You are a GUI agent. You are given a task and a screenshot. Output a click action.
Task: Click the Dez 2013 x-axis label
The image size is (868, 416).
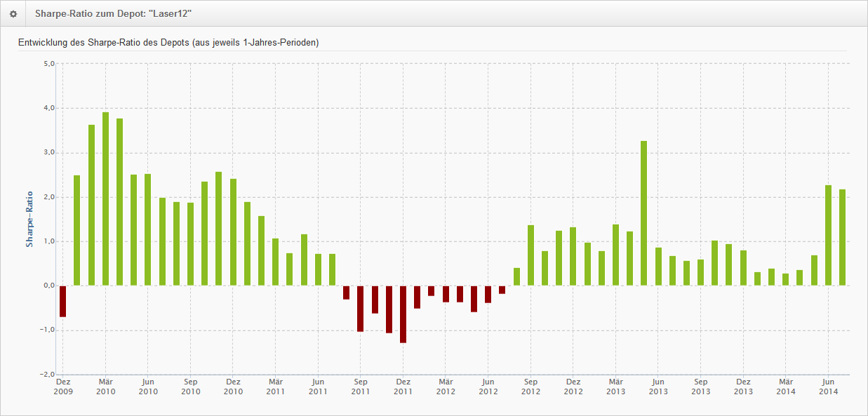743,387
